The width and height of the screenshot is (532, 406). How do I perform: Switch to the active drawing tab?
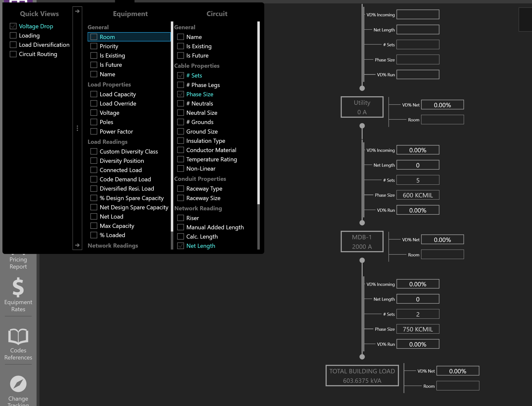click(124, 1)
